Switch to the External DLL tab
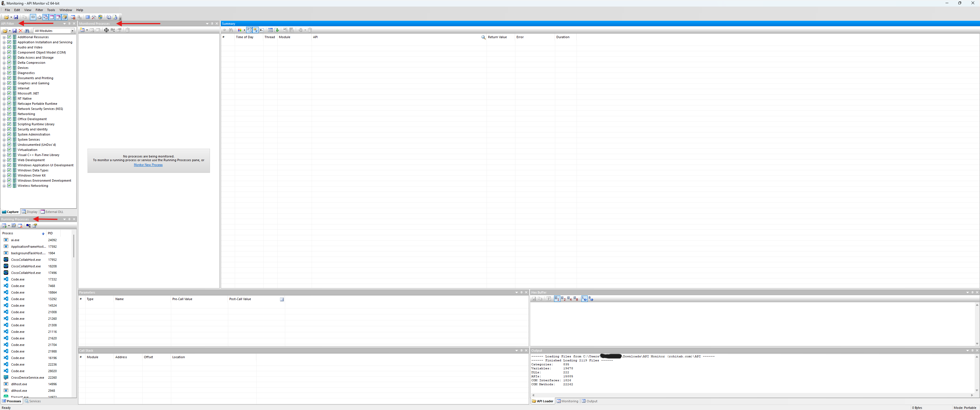 pyautogui.click(x=52, y=212)
